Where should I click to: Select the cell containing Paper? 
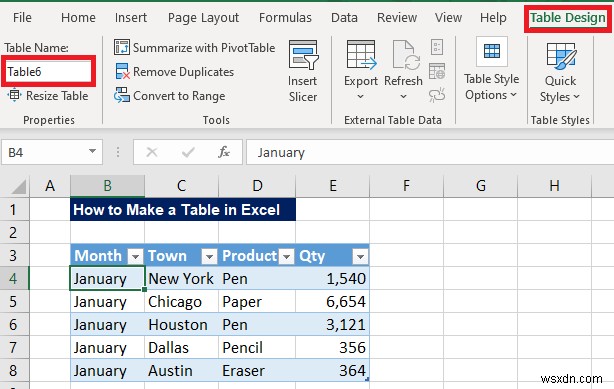257,302
